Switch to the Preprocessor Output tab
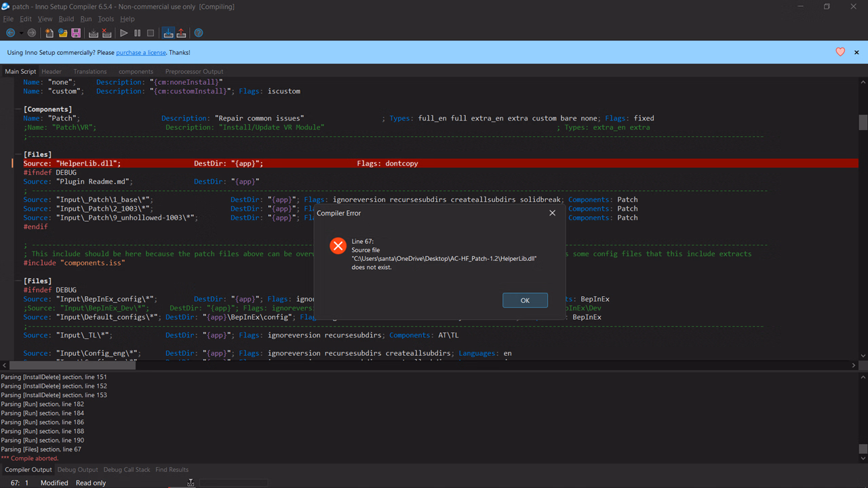 194,71
